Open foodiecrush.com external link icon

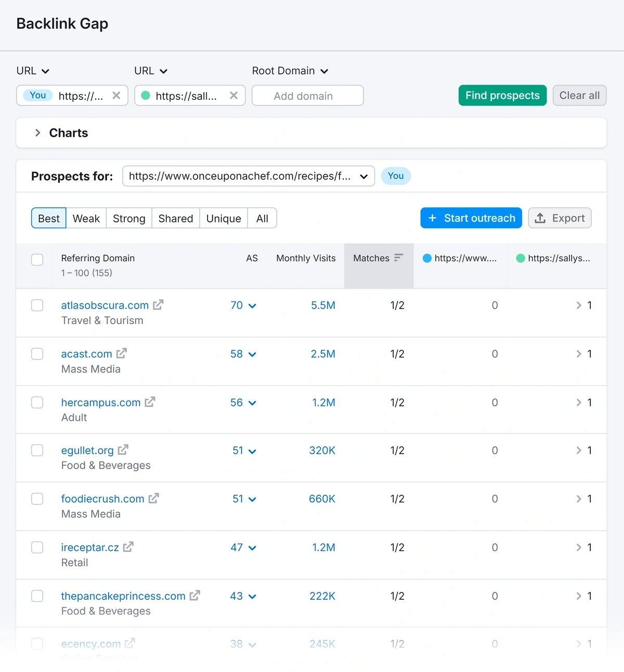coord(153,498)
